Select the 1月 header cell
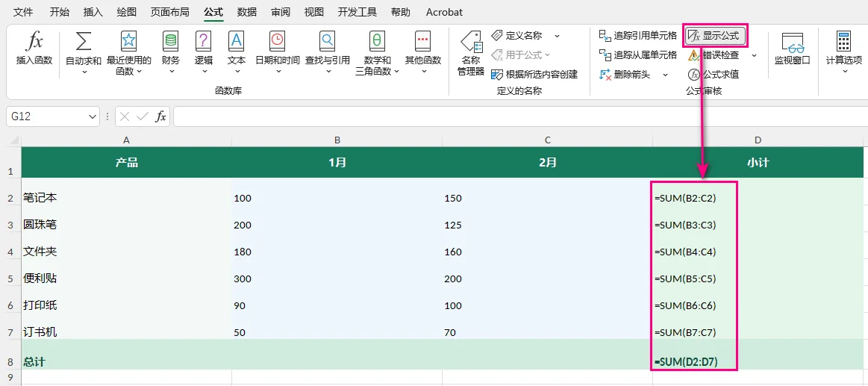 [x=337, y=162]
